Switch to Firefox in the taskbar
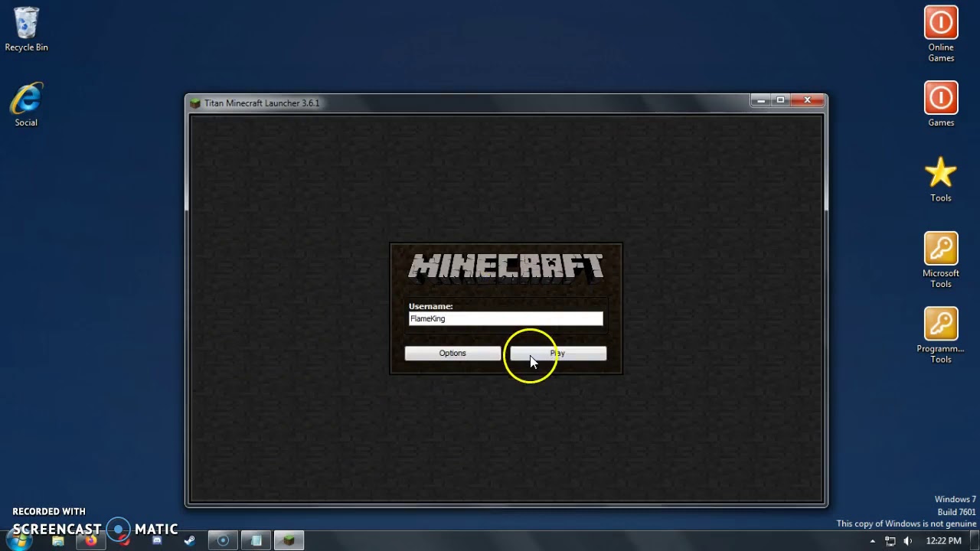This screenshot has height=551, width=980. 91,541
